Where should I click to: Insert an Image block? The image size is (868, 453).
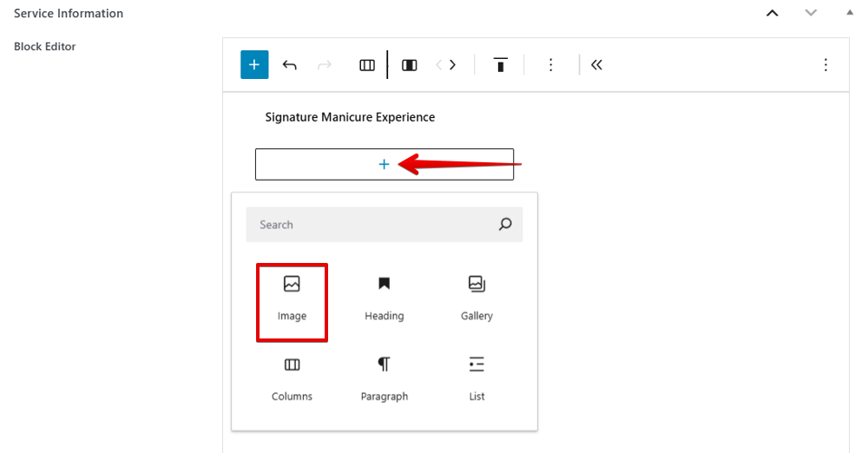(292, 299)
